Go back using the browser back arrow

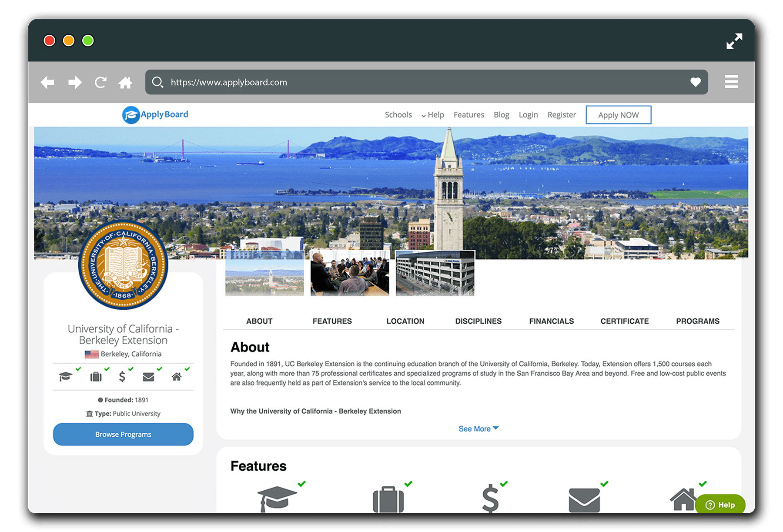click(x=47, y=82)
